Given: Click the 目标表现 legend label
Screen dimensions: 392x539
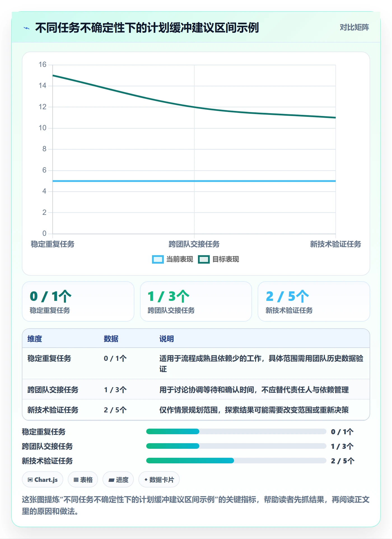Looking at the screenshot, I should tap(226, 259).
